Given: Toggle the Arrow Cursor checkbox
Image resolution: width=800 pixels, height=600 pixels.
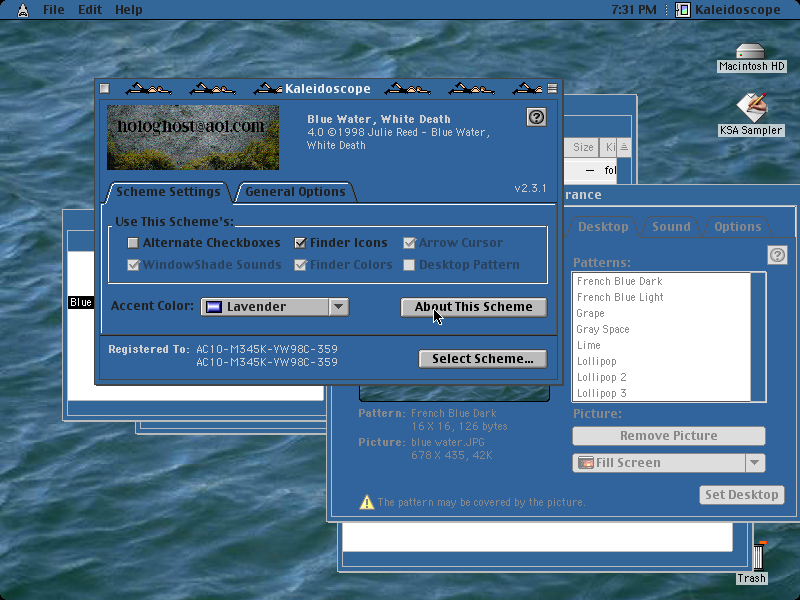Looking at the screenshot, I should (x=409, y=243).
